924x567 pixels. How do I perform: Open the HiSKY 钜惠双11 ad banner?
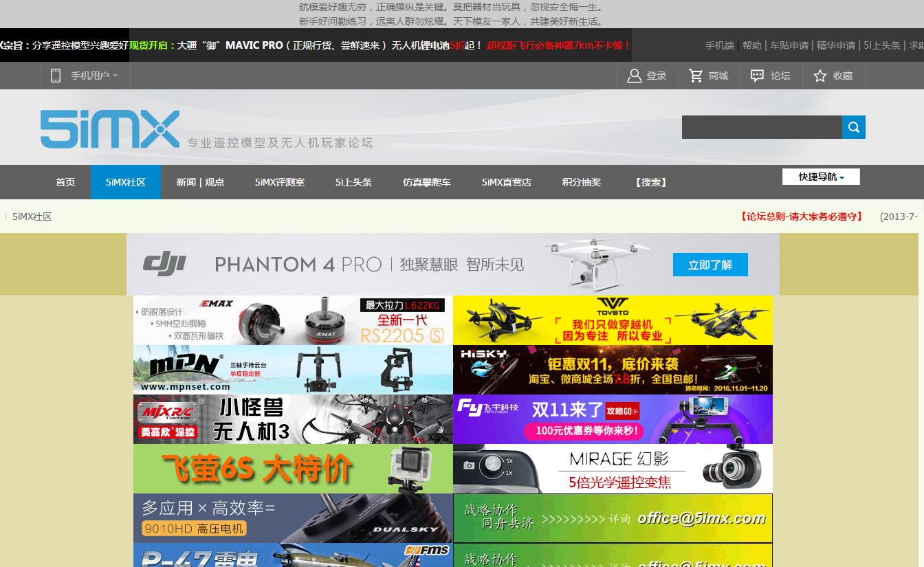(x=613, y=370)
